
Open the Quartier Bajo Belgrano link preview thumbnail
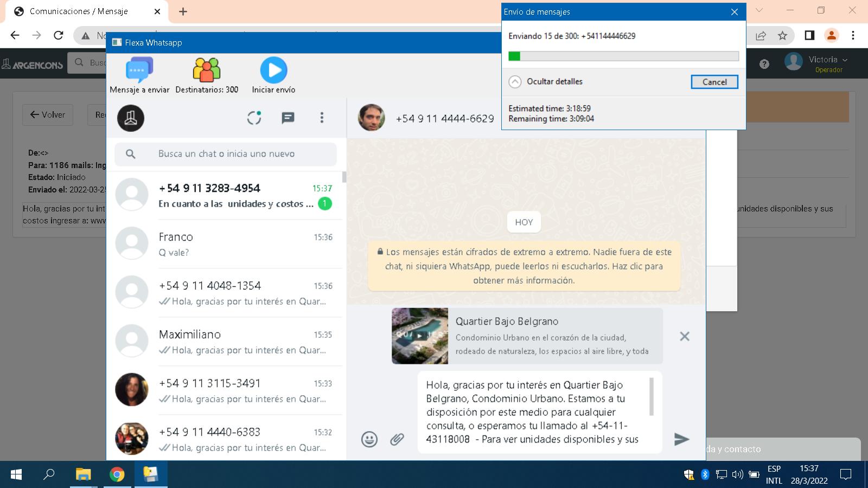coord(420,336)
